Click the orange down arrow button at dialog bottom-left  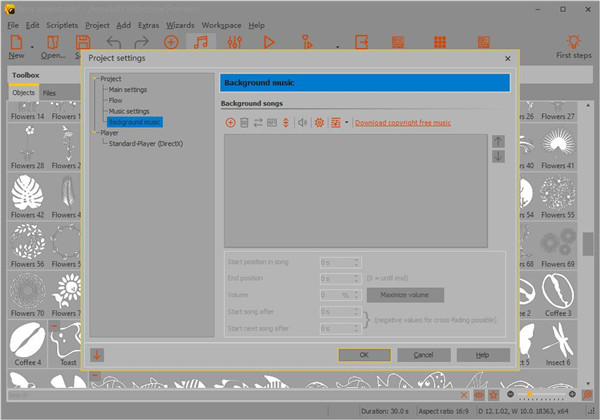[x=97, y=355]
